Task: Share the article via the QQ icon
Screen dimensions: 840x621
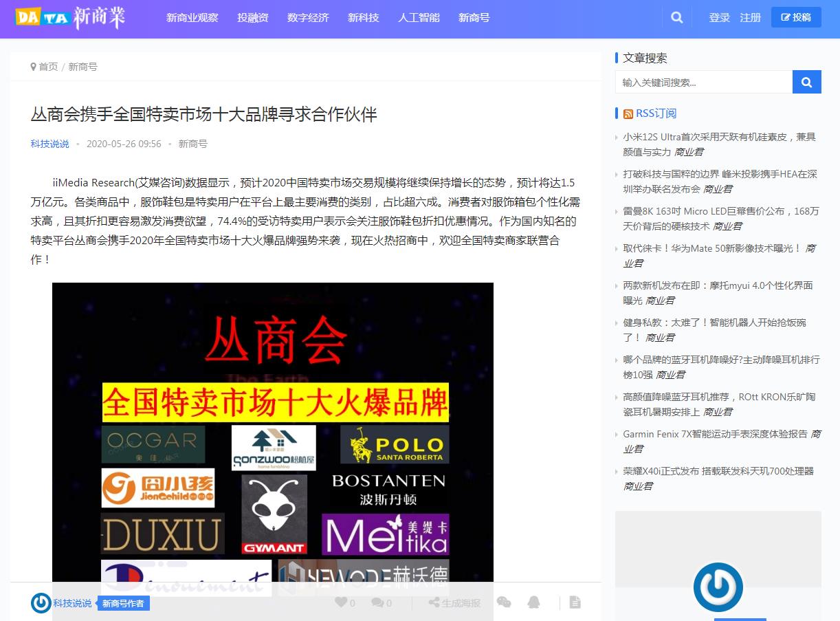Action: click(533, 602)
